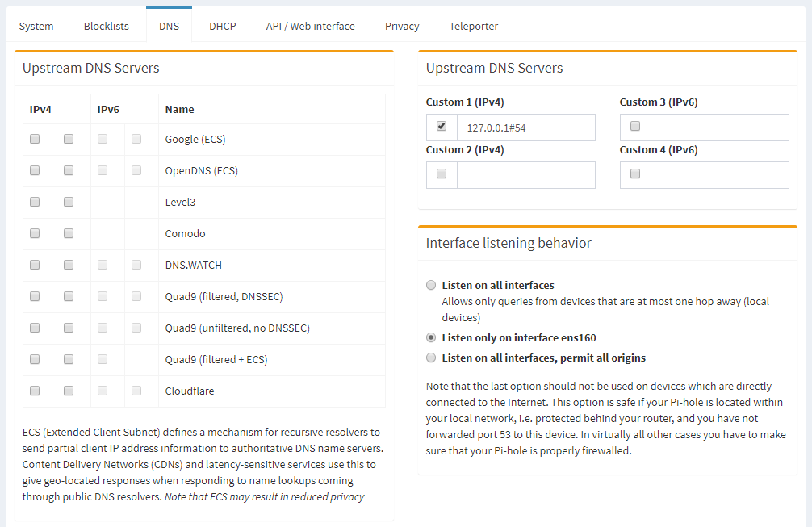Image resolution: width=812 pixels, height=527 pixels.
Task: Open the System settings tab
Action: [36, 26]
